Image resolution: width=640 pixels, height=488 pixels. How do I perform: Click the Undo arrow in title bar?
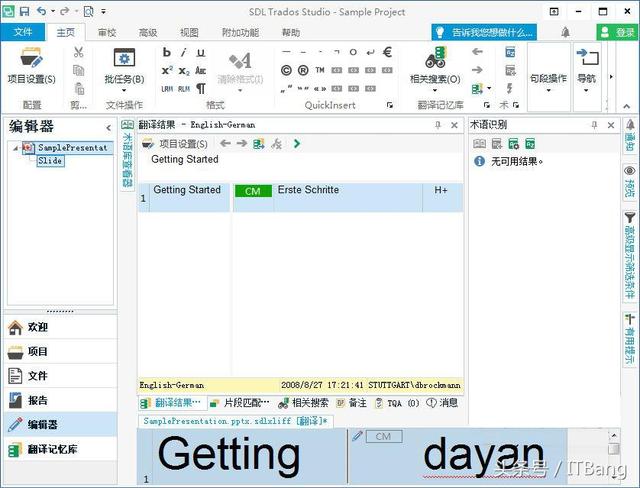click(x=41, y=11)
